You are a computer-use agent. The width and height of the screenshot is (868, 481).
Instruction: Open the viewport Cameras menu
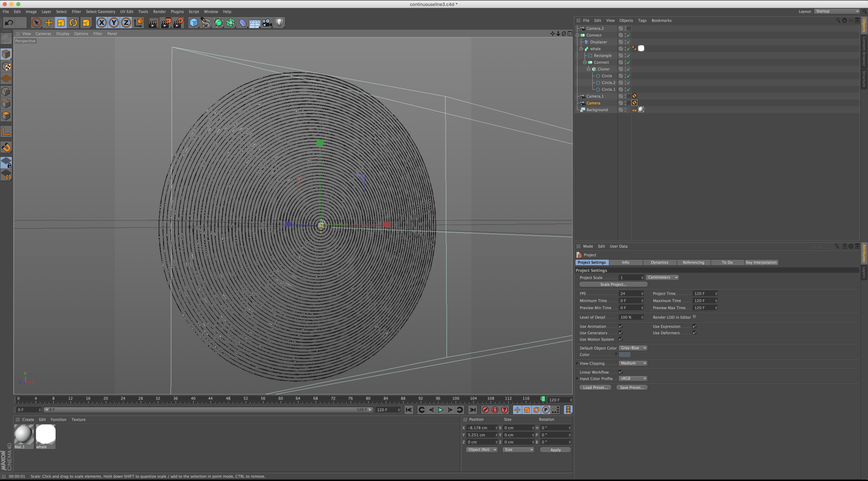coord(43,34)
